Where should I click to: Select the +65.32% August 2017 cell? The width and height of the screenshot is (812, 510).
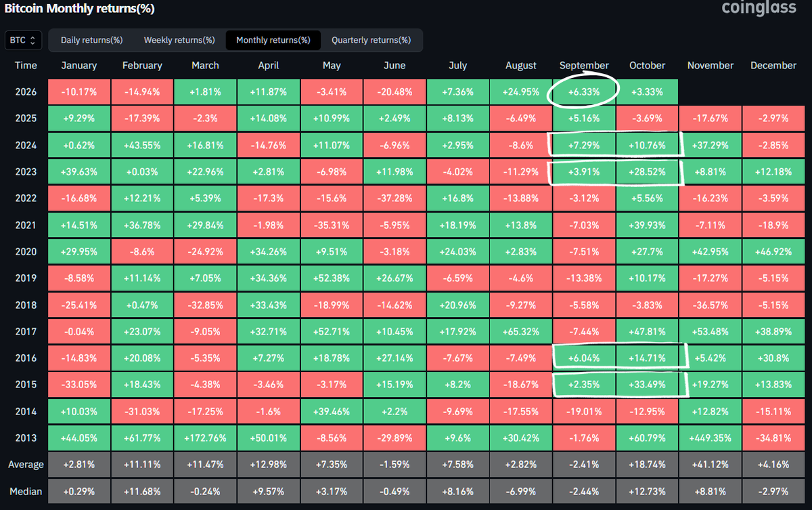pyautogui.click(x=521, y=332)
